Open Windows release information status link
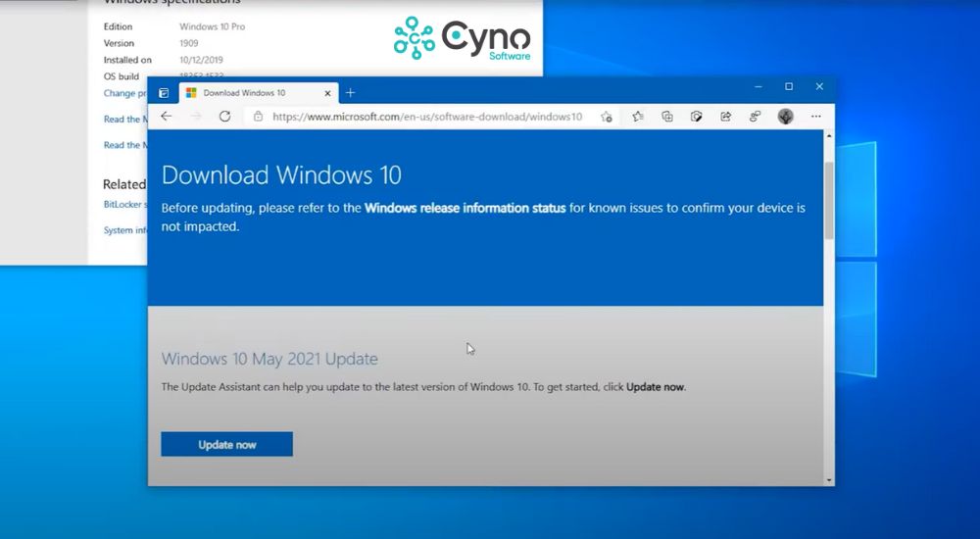 (x=465, y=208)
